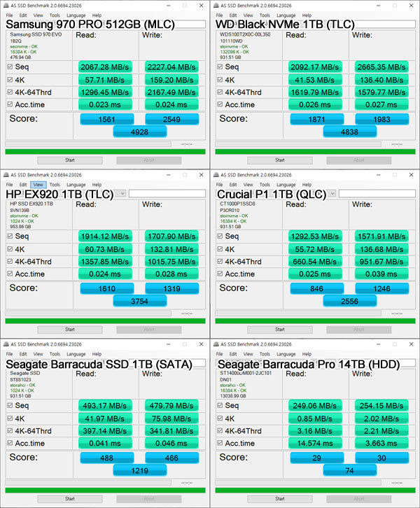Image resolution: width=420 pixels, height=508 pixels.
Task: Click total score 74 in Barracuda Pro window
Action: 350,471
